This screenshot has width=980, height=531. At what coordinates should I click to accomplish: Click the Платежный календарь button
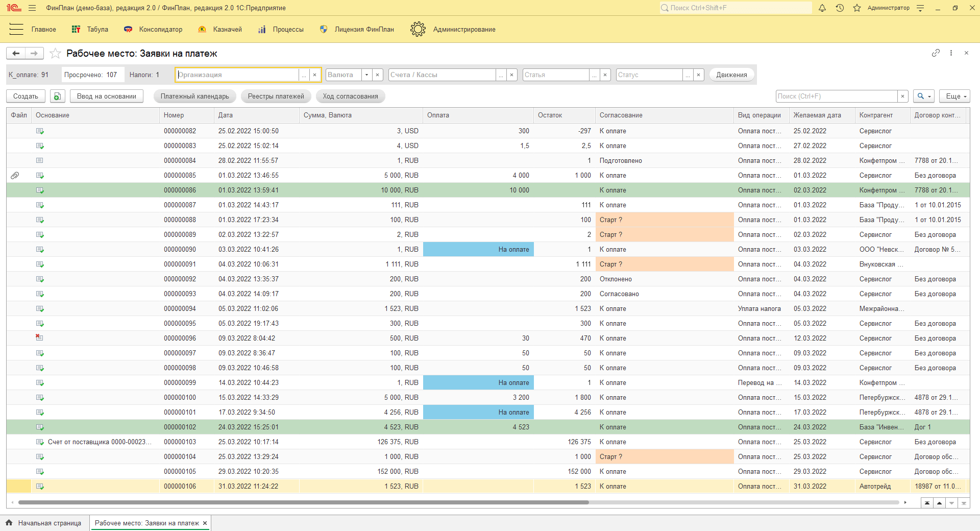194,96
